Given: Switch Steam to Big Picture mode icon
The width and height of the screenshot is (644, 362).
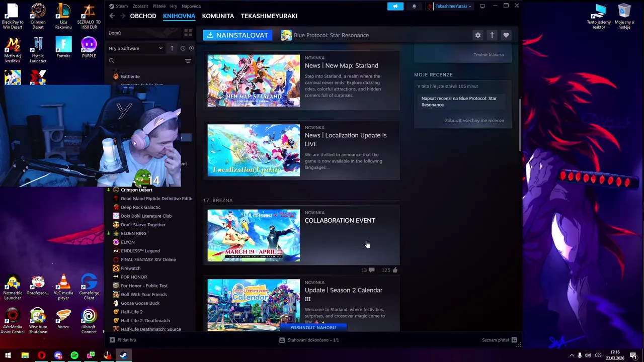Looking at the screenshot, I should tap(482, 6).
